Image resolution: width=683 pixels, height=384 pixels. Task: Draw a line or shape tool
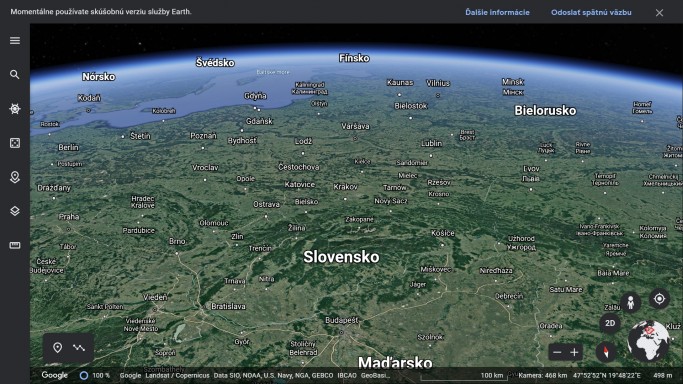pyautogui.click(x=79, y=347)
